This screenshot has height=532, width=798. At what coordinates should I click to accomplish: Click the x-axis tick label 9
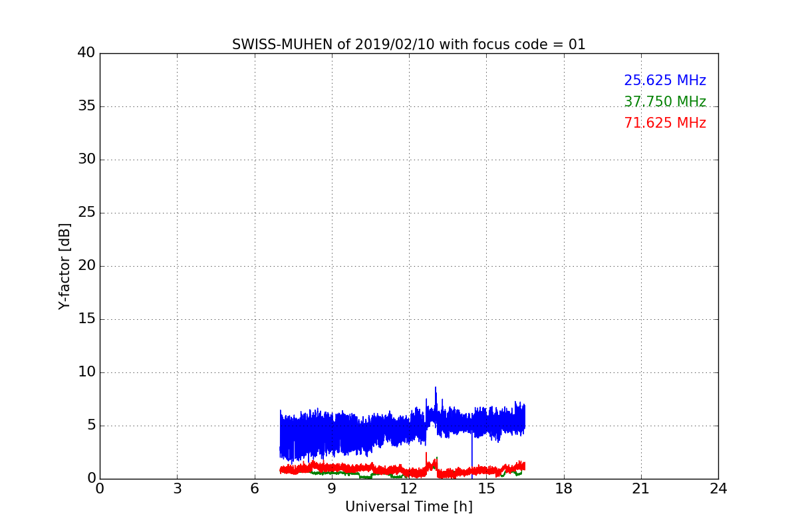332,489
